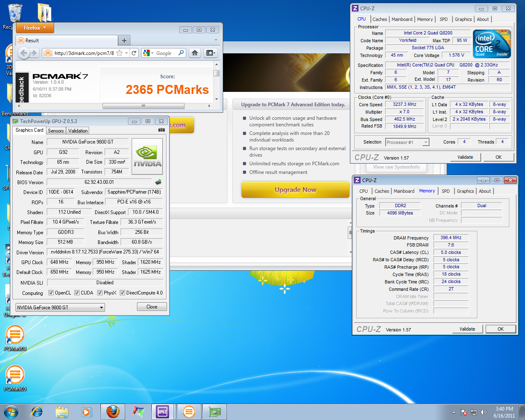The width and height of the screenshot is (525, 420).
Task: Click OK in top CPU-Z window
Action: point(498,157)
